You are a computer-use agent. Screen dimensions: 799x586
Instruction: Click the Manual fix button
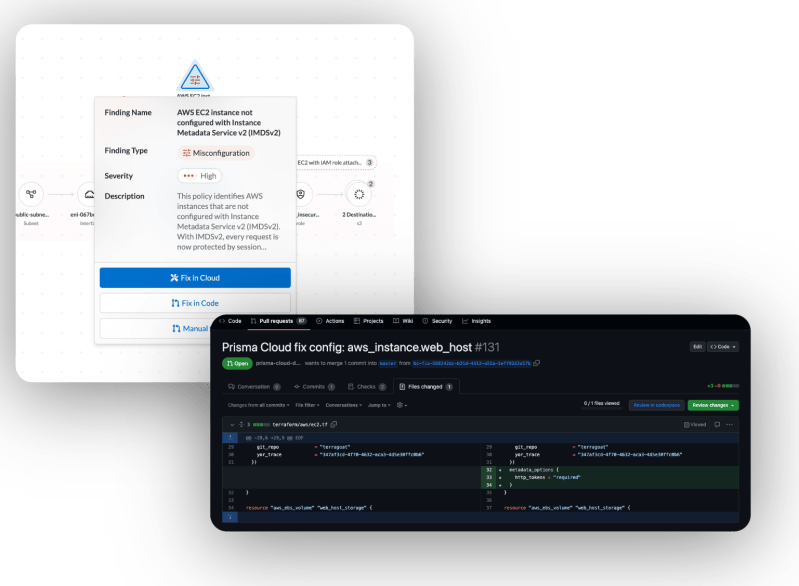coord(155,328)
